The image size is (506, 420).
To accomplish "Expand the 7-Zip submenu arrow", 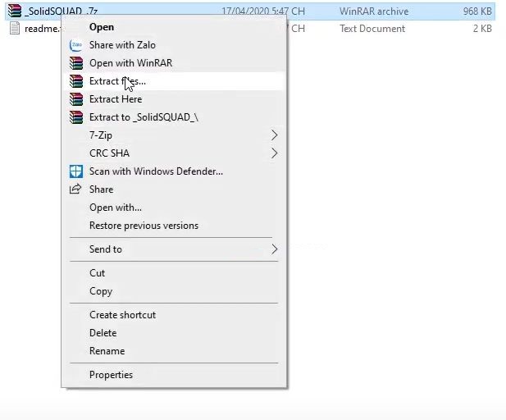I will click(x=274, y=135).
